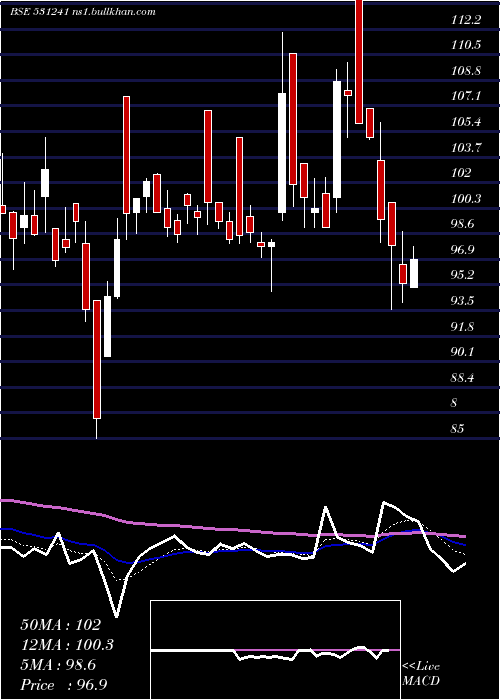Click the 110.5 price axis label

coord(466,45)
